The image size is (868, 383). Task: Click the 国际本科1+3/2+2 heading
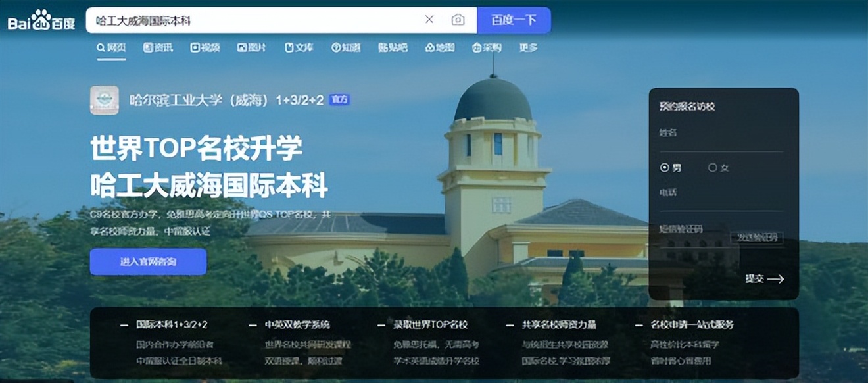coord(172,324)
